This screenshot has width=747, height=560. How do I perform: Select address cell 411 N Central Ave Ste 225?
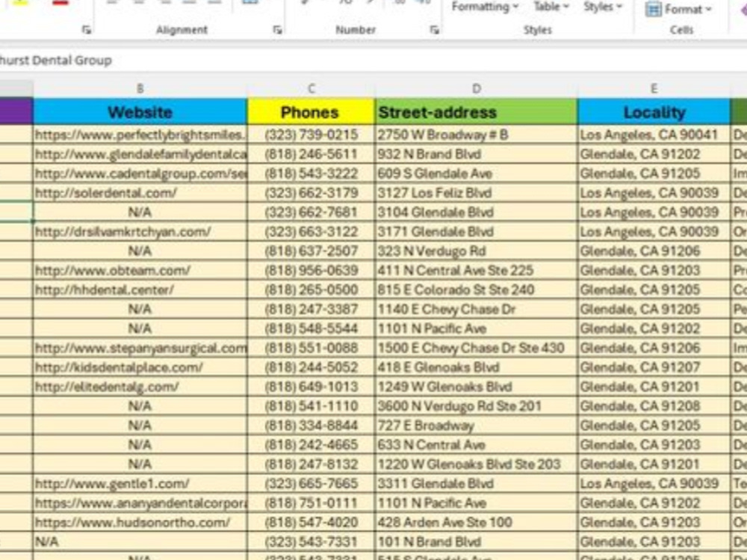(x=476, y=270)
